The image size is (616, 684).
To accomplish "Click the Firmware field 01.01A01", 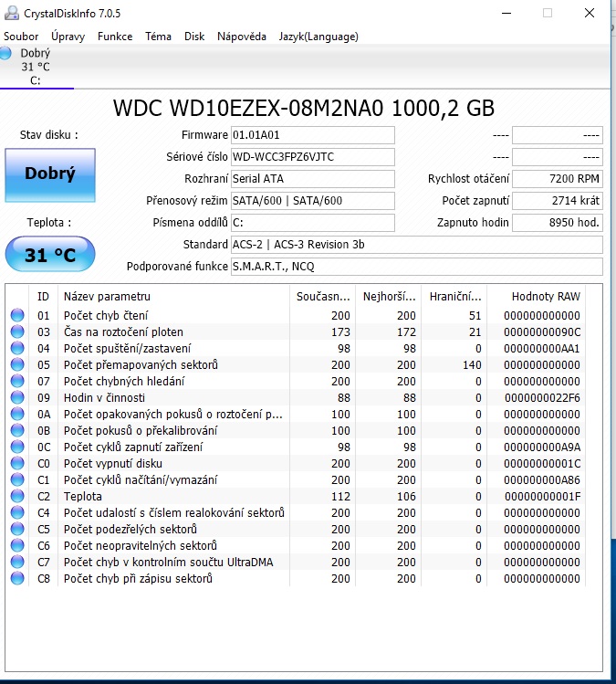I will 313,135.
